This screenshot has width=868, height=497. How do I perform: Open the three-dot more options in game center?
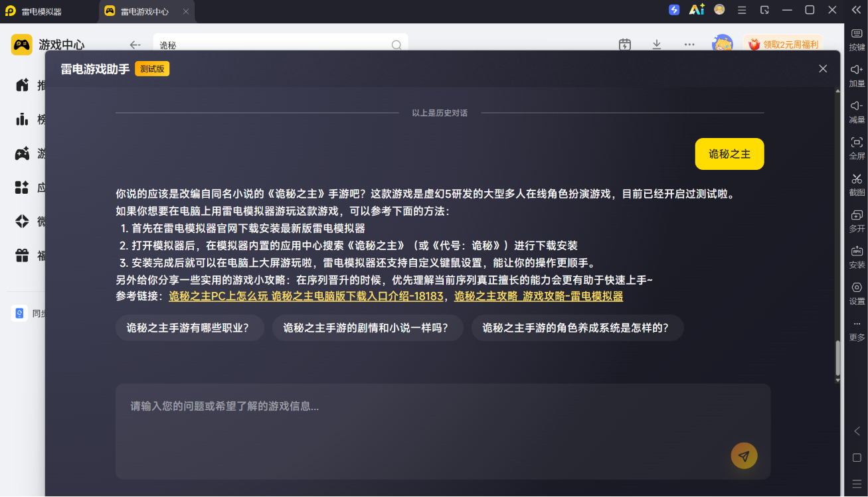(x=689, y=44)
